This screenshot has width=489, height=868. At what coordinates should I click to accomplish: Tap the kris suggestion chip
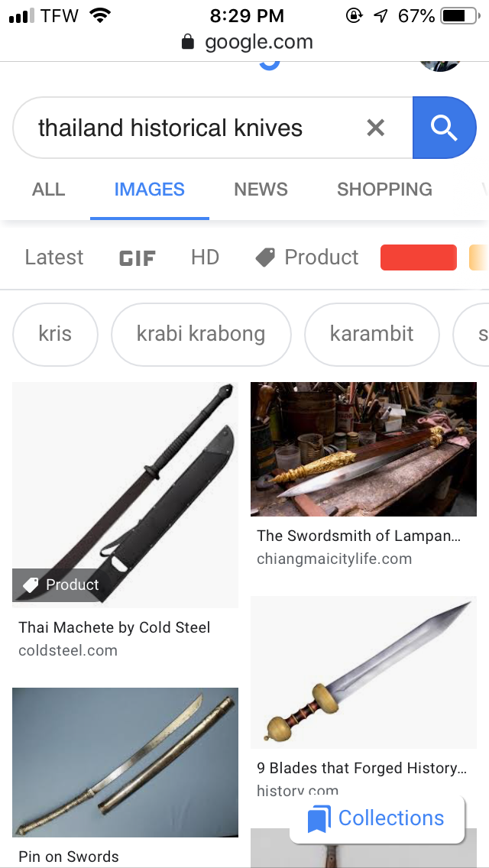point(55,335)
